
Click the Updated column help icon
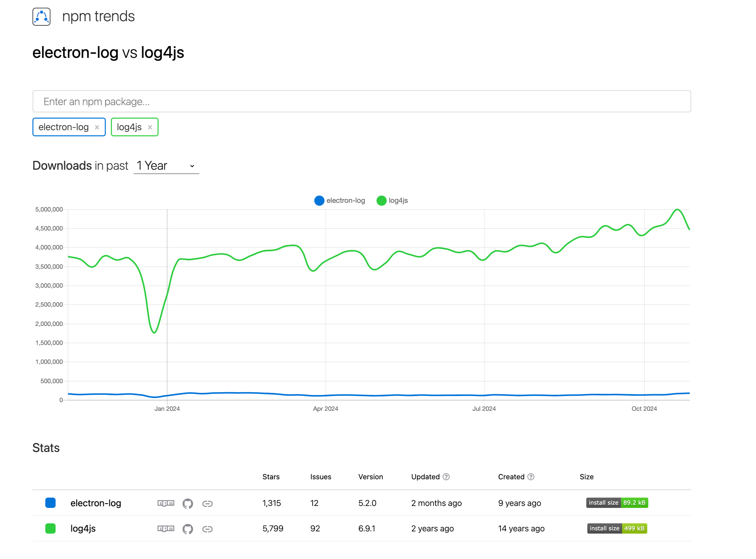pos(446,477)
